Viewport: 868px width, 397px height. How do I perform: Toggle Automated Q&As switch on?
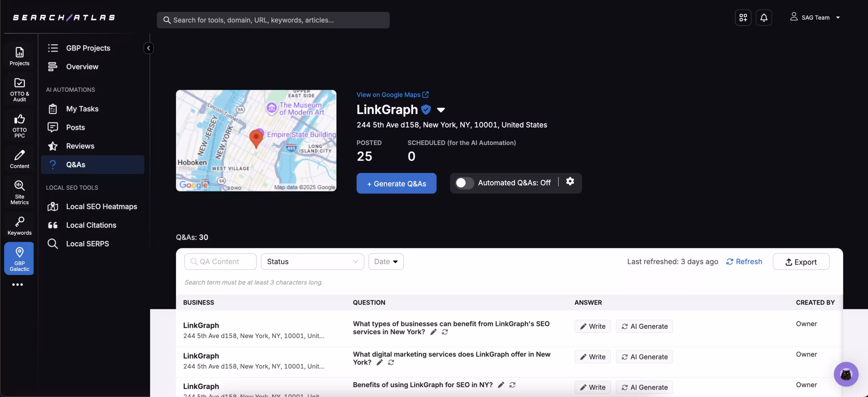[x=464, y=183]
